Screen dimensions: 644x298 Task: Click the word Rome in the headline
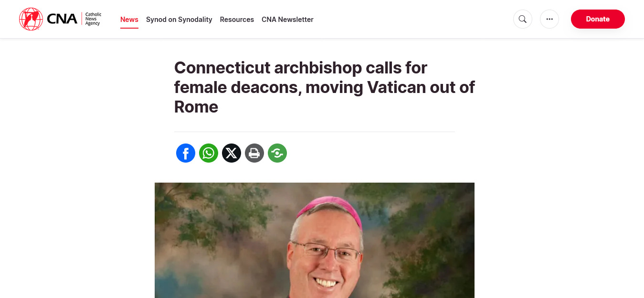pos(196,107)
